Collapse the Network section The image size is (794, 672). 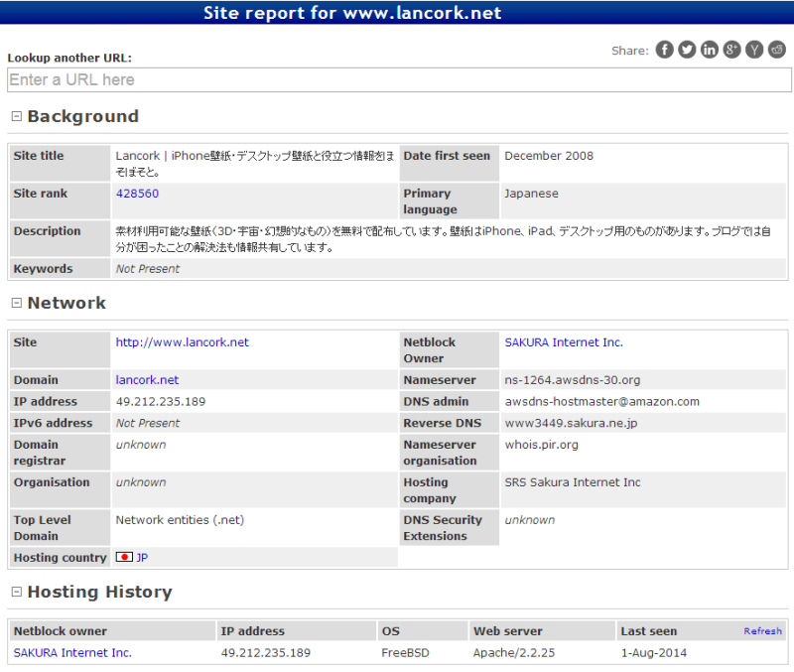pyautogui.click(x=17, y=303)
